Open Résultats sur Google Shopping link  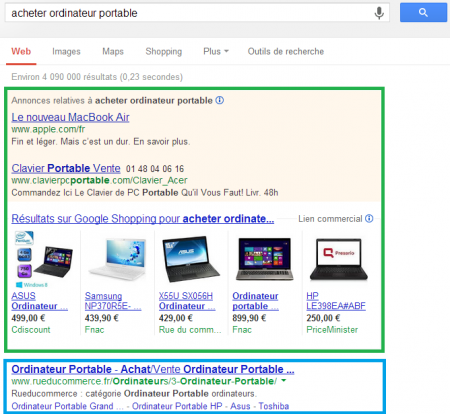coord(143,219)
